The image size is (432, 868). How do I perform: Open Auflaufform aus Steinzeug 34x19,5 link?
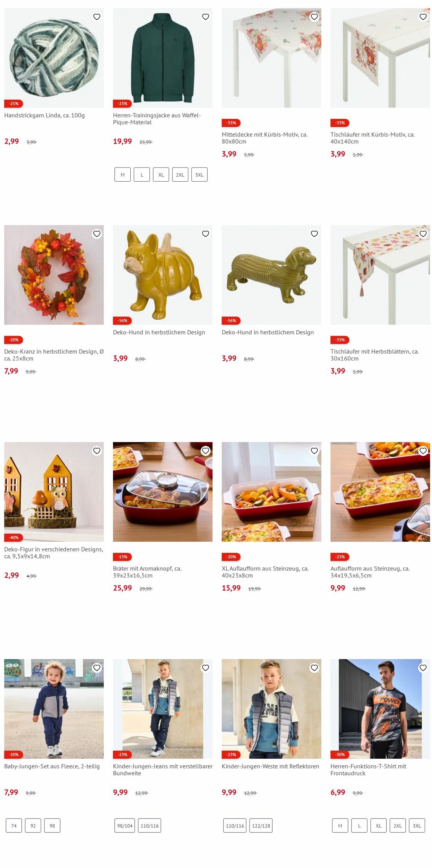pos(370,572)
